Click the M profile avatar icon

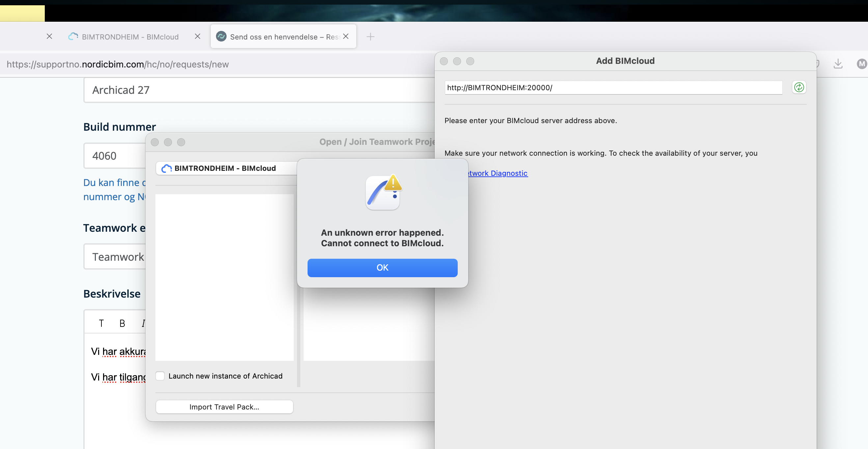pyautogui.click(x=861, y=64)
